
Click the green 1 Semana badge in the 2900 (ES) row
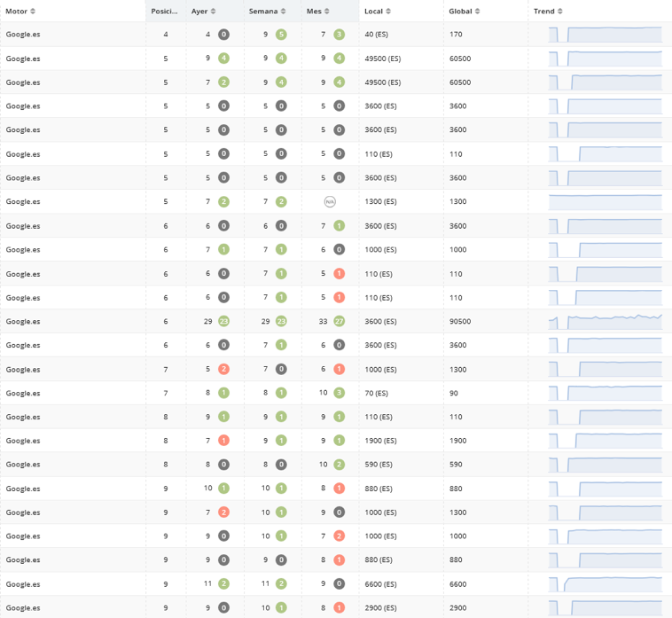[281, 607]
